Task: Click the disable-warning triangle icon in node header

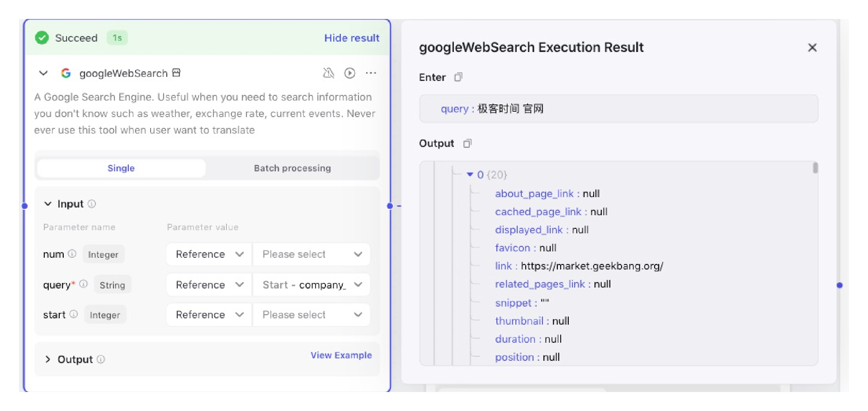Action: [x=328, y=73]
